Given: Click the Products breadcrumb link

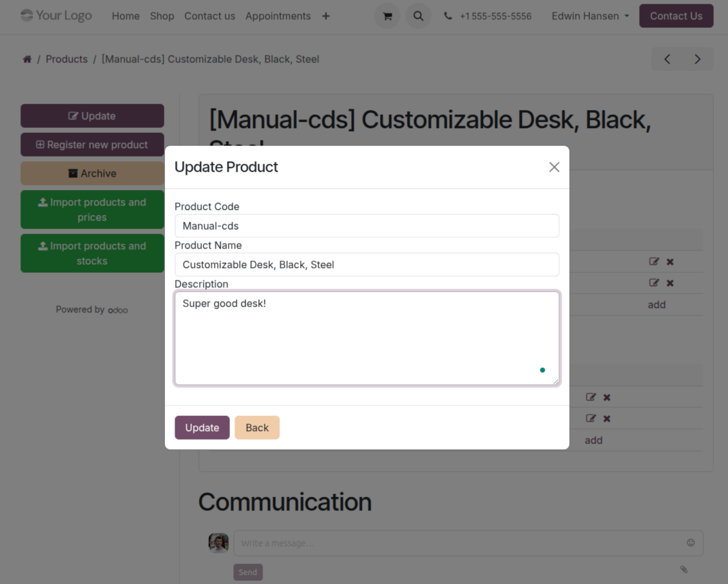Looking at the screenshot, I should 66,59.
